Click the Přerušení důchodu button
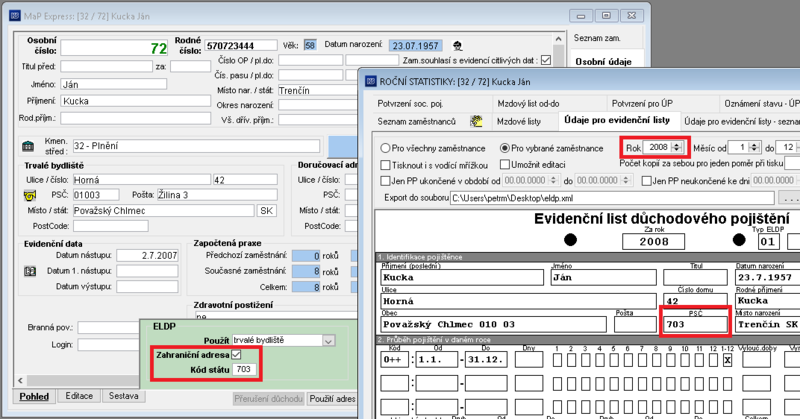The width and height of the screenshot is (800, 419). (x=269, y=399)
